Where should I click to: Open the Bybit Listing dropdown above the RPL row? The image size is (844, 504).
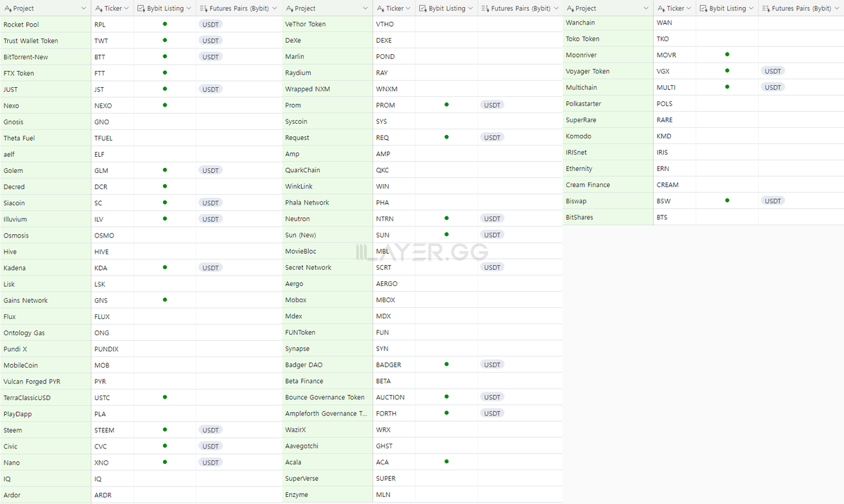point(189,8)
